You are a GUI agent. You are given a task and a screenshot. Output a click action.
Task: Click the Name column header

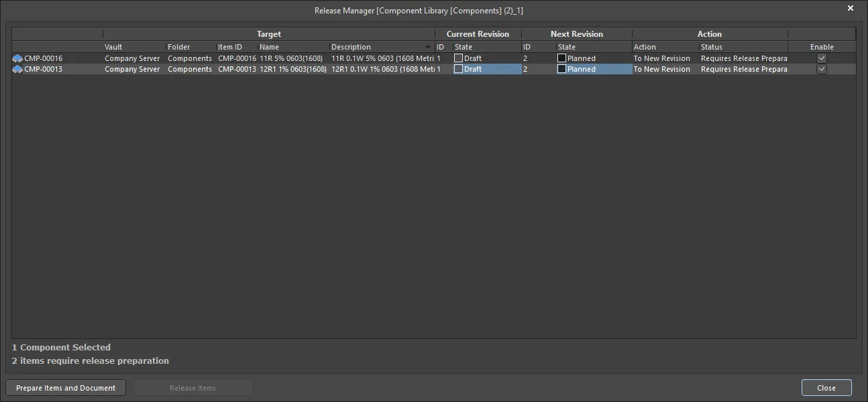(x=293, y=47)
